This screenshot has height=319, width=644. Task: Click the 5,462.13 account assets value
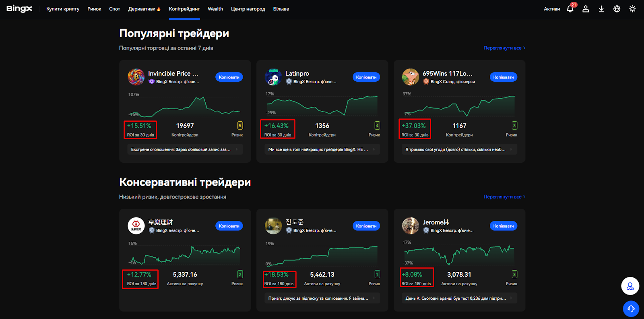pos(322,274)
